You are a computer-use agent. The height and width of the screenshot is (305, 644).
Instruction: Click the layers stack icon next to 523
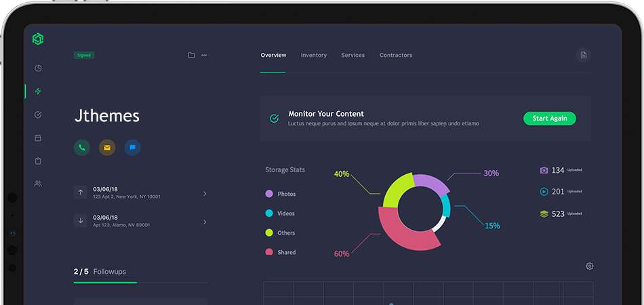click(x=544, y=214)
